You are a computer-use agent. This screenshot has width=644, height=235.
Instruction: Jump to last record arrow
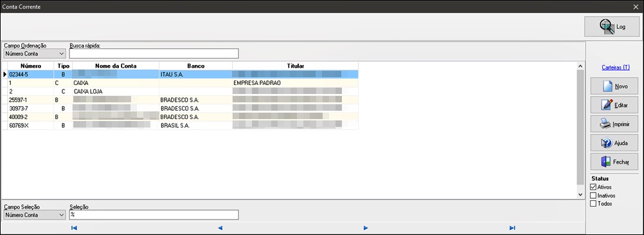512,227
